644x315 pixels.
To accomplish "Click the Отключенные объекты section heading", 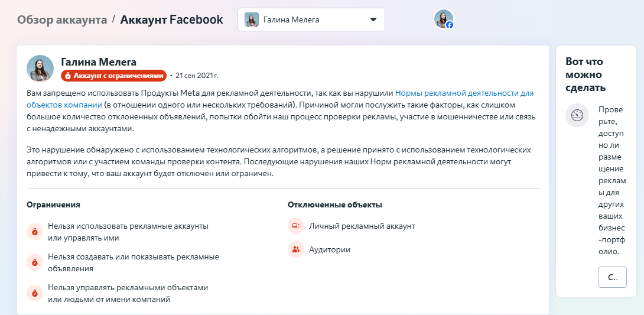I will [335, 204].
